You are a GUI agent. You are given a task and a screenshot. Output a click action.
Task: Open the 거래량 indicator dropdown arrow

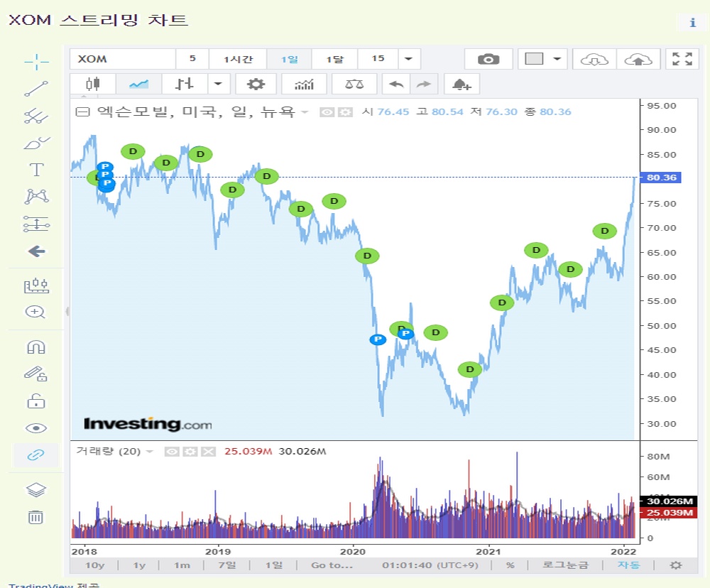tap(150, 452)
